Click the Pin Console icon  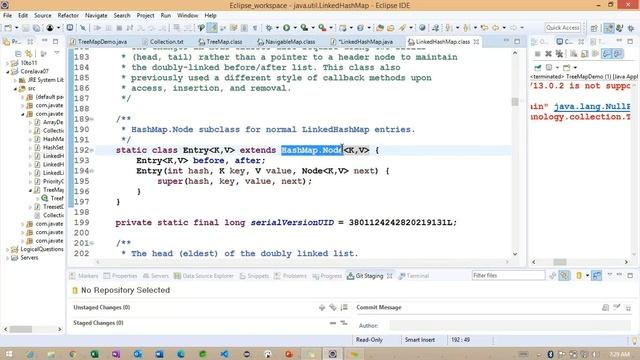538,67
